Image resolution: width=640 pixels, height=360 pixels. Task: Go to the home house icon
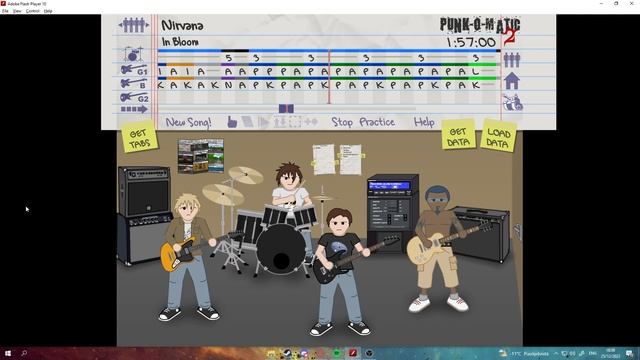(511, 81)
